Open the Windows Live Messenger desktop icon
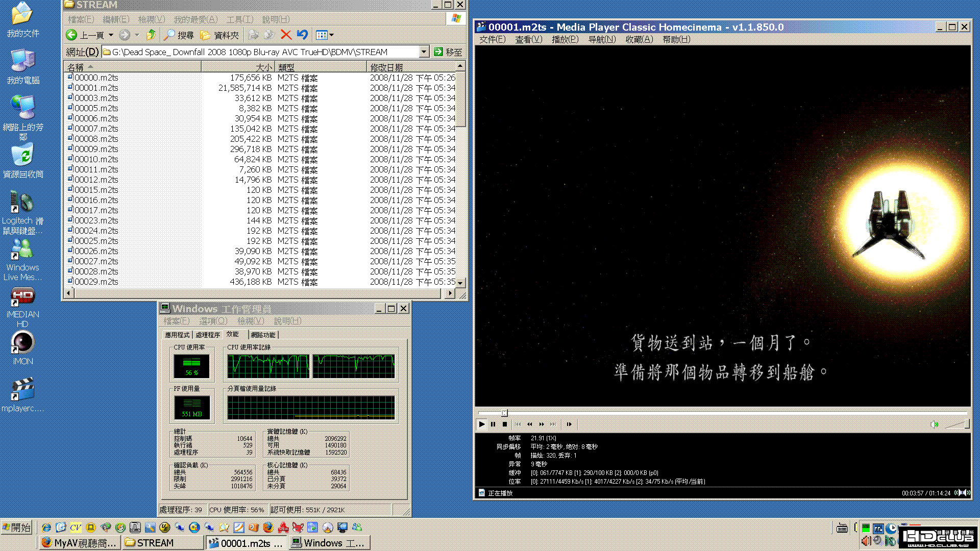Screen dimensions: 980x551 [22, 259]
